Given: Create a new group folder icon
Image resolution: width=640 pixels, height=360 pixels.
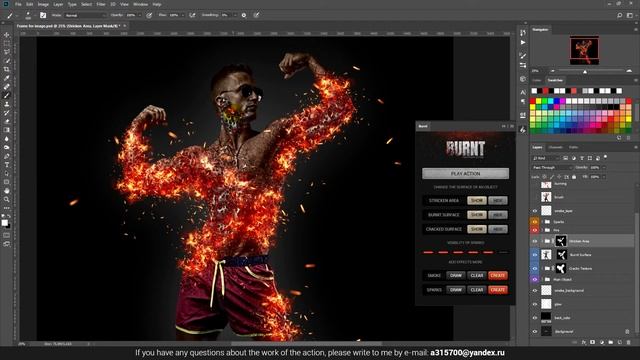Looking at the screenshot, I should tap(611, 342).
